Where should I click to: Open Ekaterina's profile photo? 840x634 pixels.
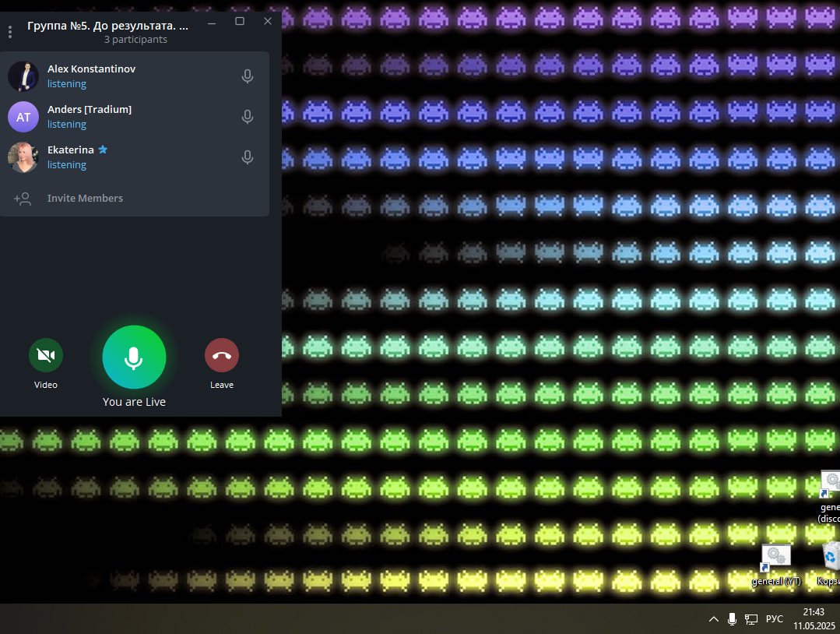pyautogui.click(x=23, y=157)
